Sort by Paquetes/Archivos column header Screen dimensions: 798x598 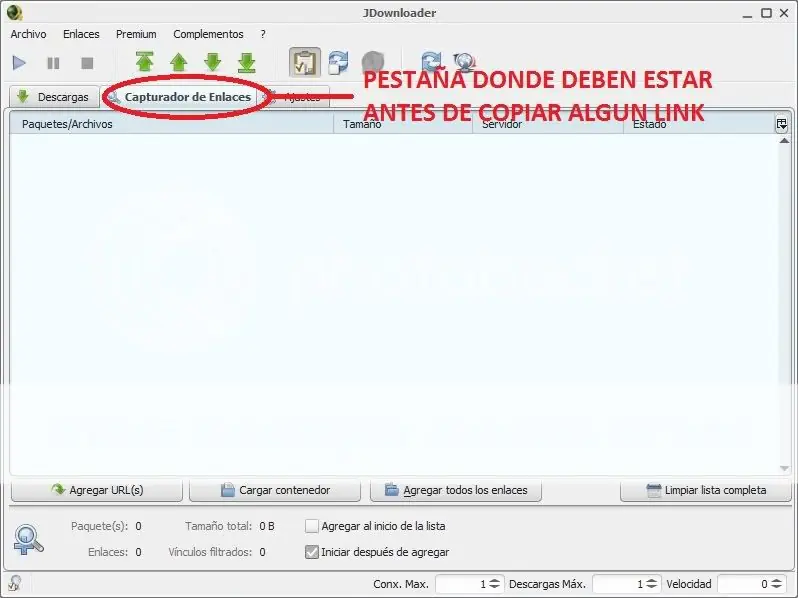coord(172,124)
